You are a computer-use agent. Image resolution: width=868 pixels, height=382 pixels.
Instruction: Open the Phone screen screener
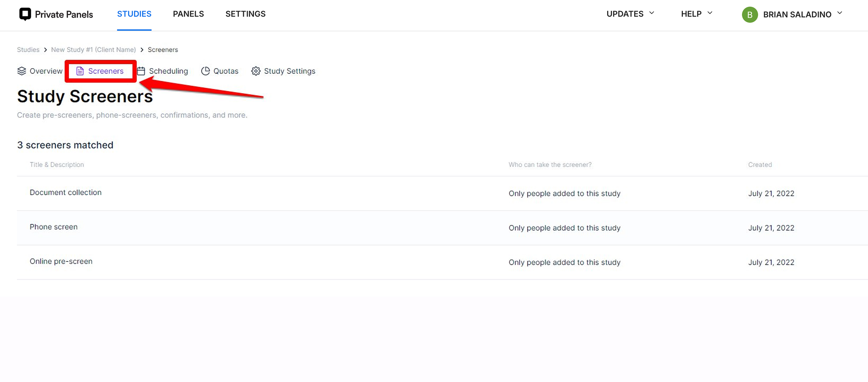54,227
